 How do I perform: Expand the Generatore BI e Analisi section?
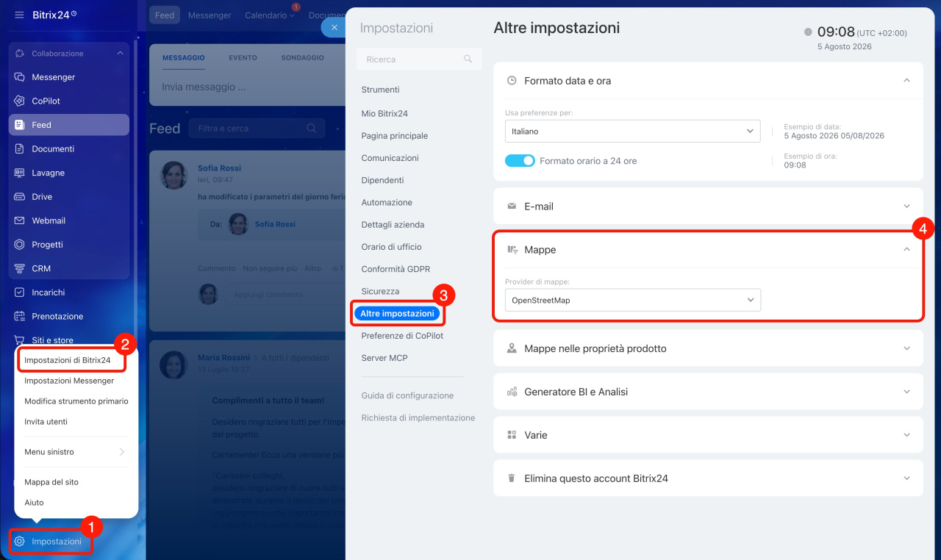click(906, 392)
